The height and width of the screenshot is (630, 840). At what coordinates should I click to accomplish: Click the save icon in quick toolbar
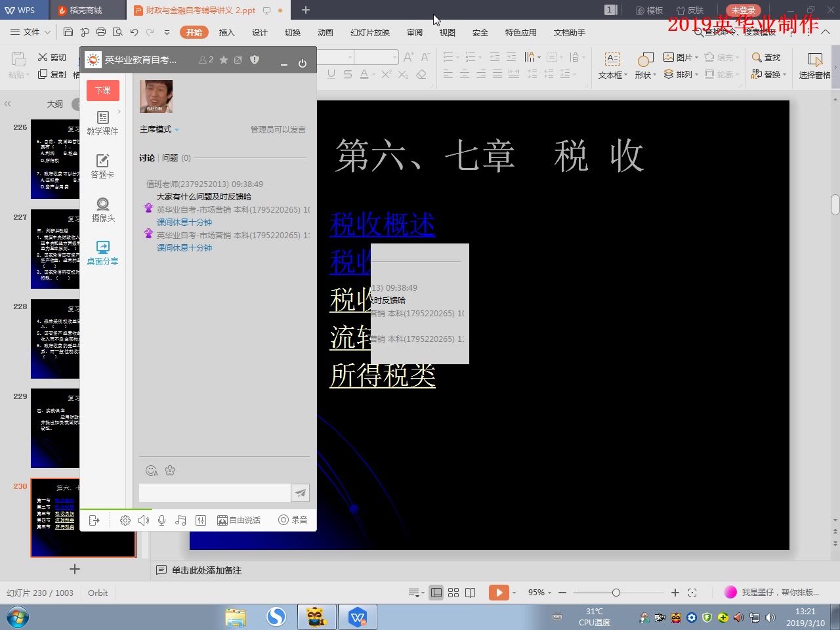click(68, 32)
